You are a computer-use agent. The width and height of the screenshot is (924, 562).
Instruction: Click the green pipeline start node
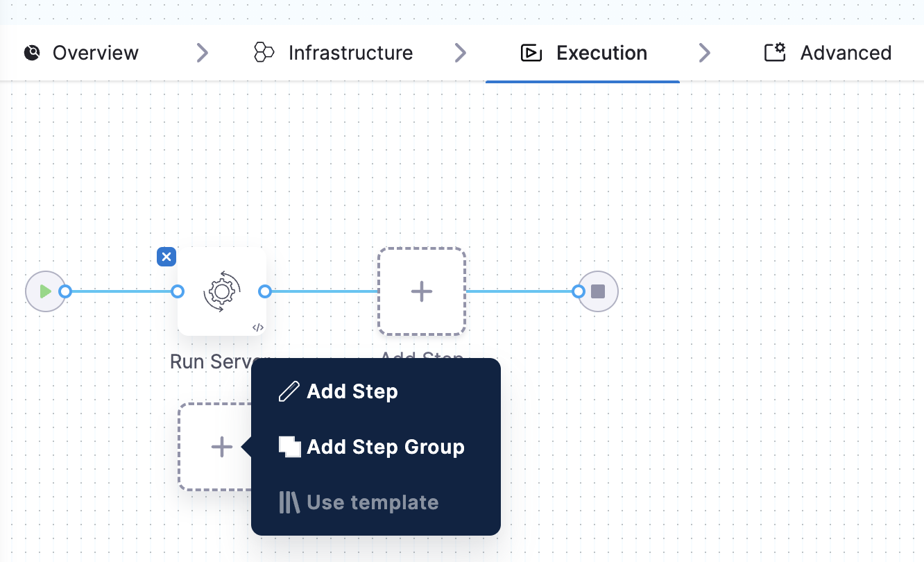tap(45, 291)
